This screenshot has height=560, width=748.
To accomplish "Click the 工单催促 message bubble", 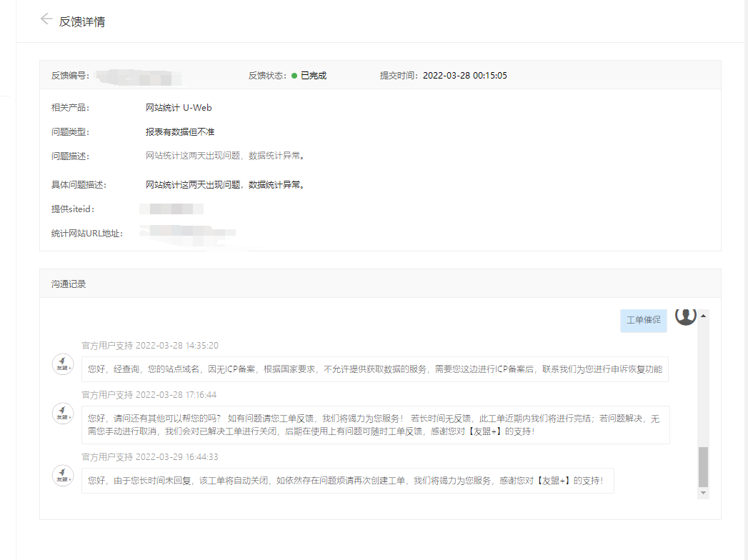I will (643, 320).
